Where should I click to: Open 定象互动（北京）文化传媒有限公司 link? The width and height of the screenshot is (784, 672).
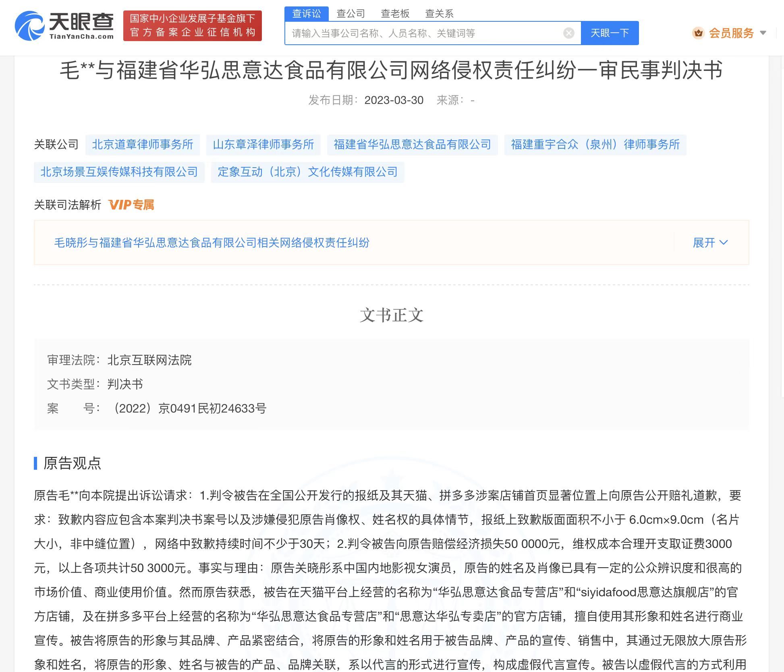307,172
